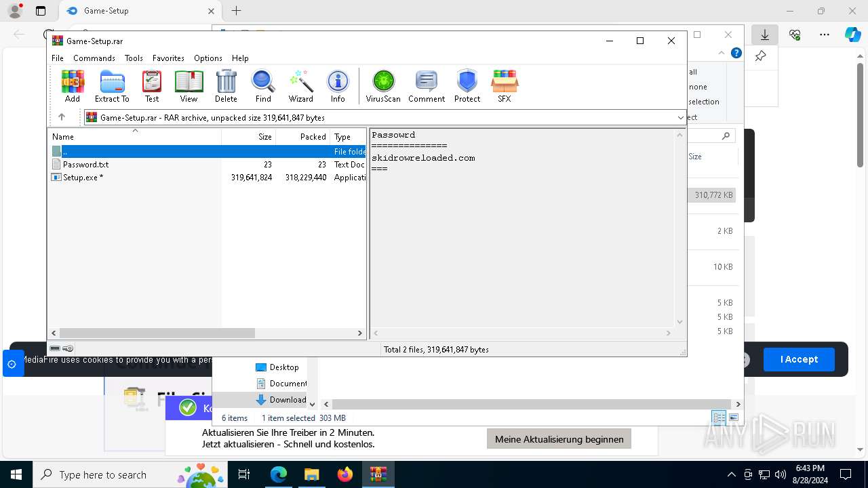The image size is (868, 488).
Task: Open Edge settings and more menu
Action: tap(825, 35)
